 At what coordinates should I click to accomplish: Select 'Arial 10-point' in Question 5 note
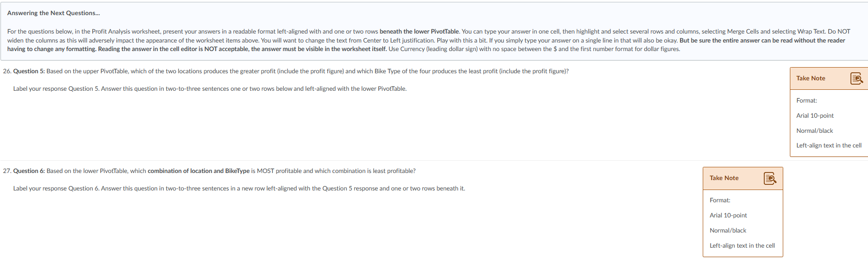(815, 116)
